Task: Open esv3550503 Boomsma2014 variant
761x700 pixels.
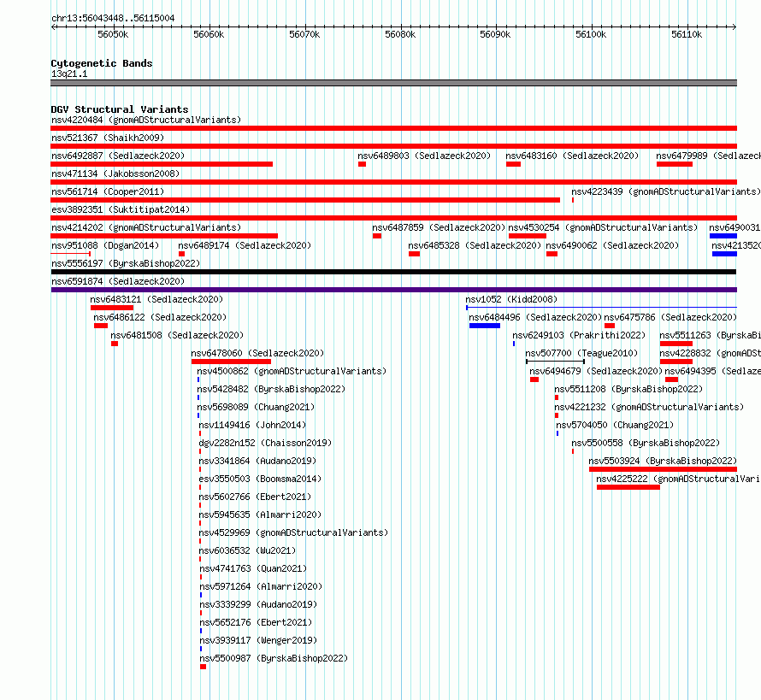Action: click(260, 479)
